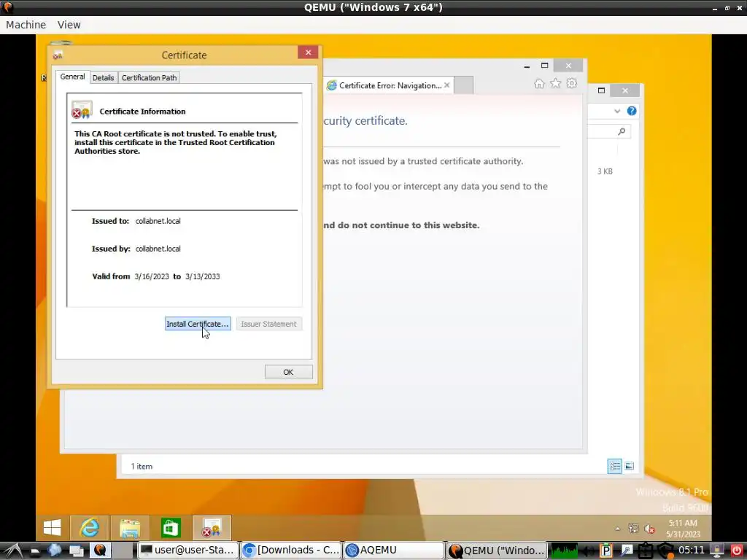Screen dimensions: 747x560
Task: Switch to the Details tab
Action: pos(104,77)
